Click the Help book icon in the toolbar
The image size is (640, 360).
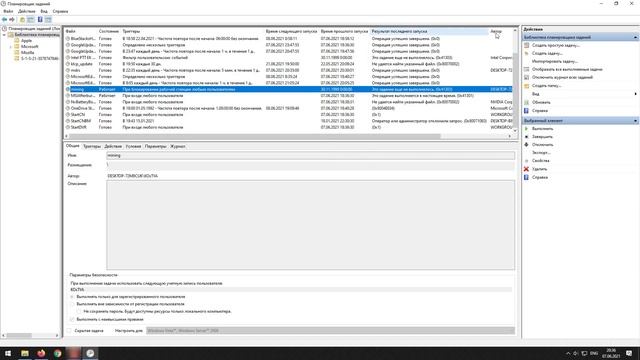(40, 20)
